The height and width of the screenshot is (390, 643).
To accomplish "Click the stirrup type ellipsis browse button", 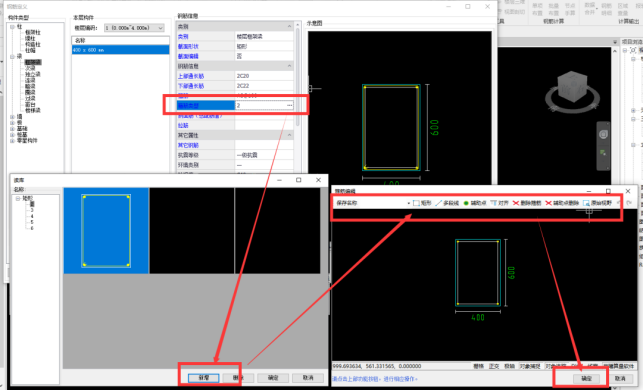I will [x=290, y=105].
